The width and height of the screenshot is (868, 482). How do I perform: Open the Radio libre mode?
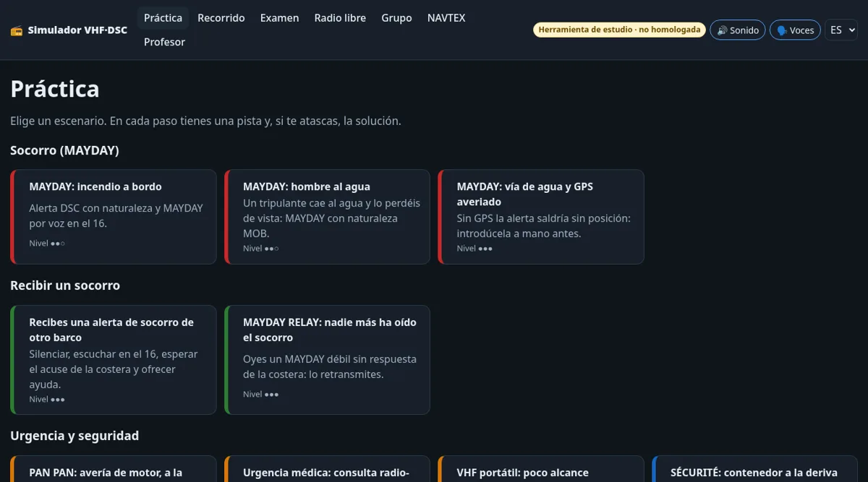(x=340, y=18)
